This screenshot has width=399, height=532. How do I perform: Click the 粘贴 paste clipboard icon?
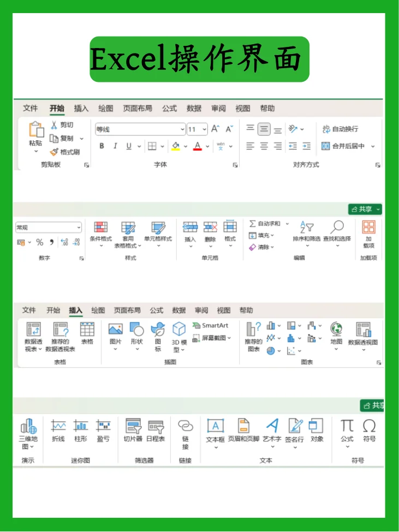click(37, 130)
